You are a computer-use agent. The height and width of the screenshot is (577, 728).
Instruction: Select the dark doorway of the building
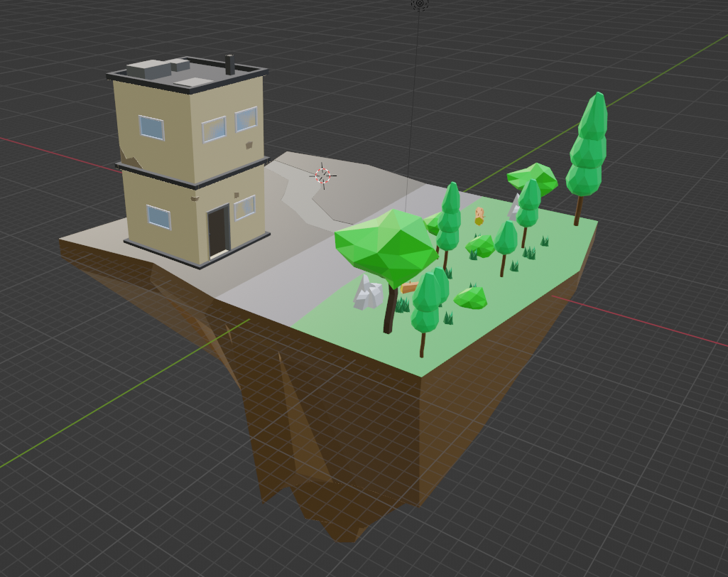[x=217, y=231]
